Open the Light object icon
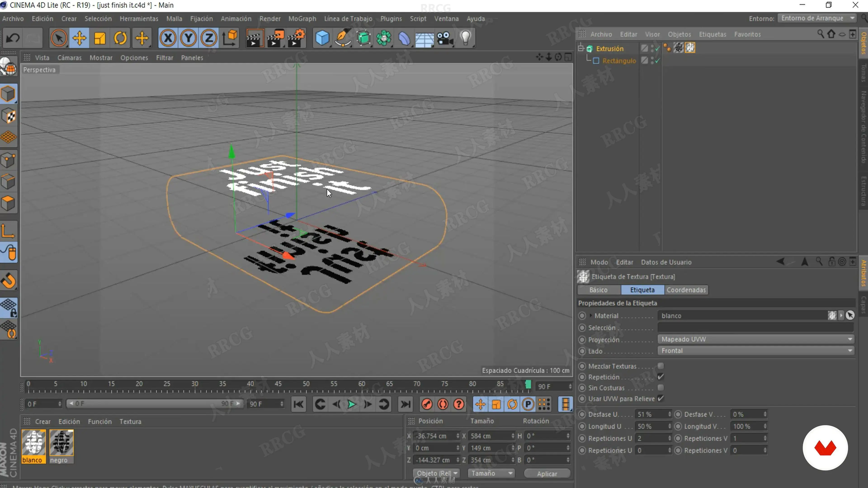This screenshot has height=488, width=868. coord(465,38)
